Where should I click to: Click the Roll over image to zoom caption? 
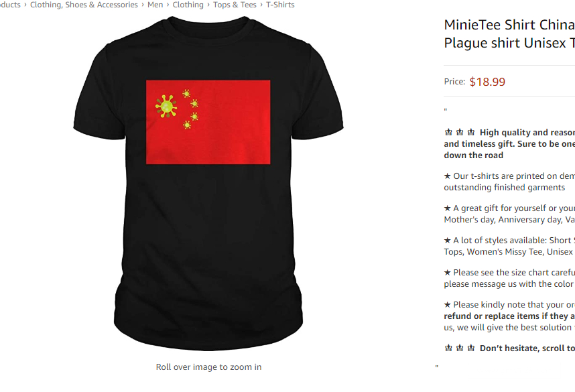(208, 367)
